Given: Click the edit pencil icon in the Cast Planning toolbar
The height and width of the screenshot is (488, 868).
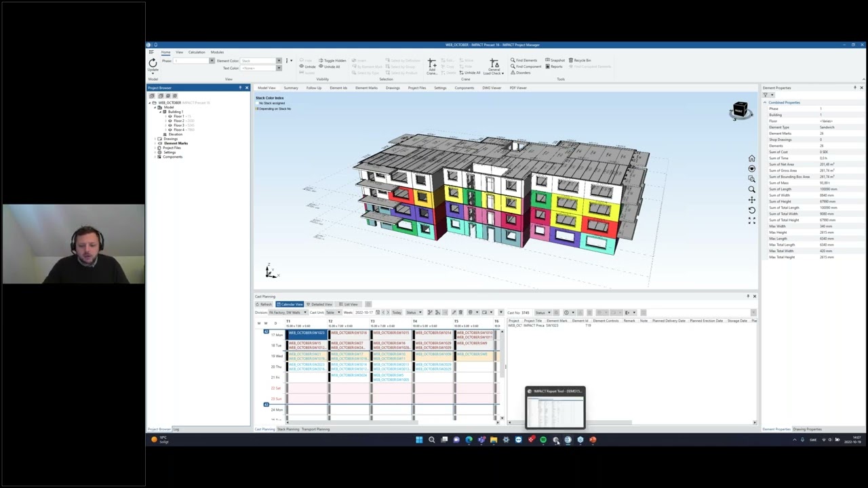Looking at the screenshot, I should click(x=454, y=312).
